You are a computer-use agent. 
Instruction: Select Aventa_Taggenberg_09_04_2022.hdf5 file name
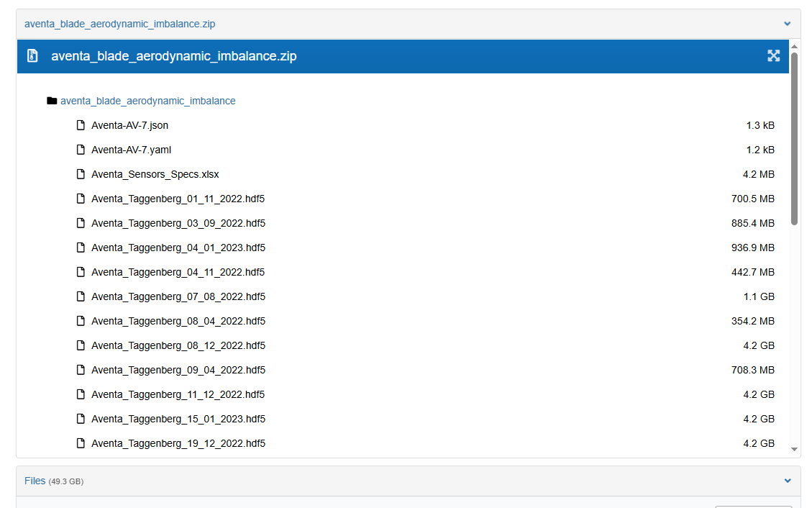pos(178,370)
